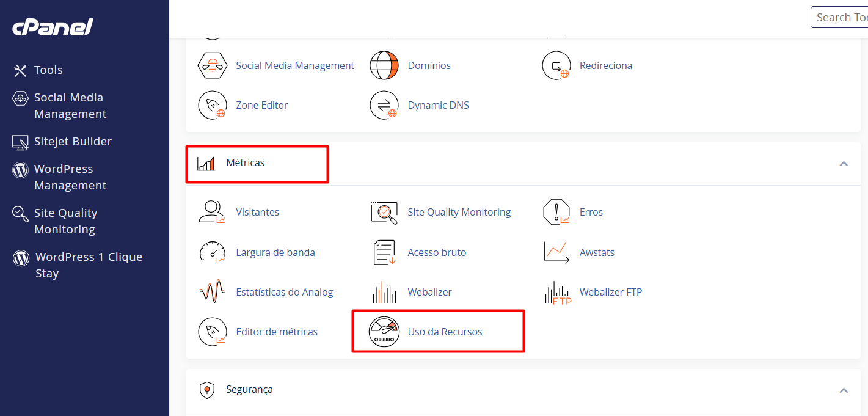Click the Erros exclamation icon
Image resolution: width=868 pixels, height=416 pixels.
(x=556, y=212)
